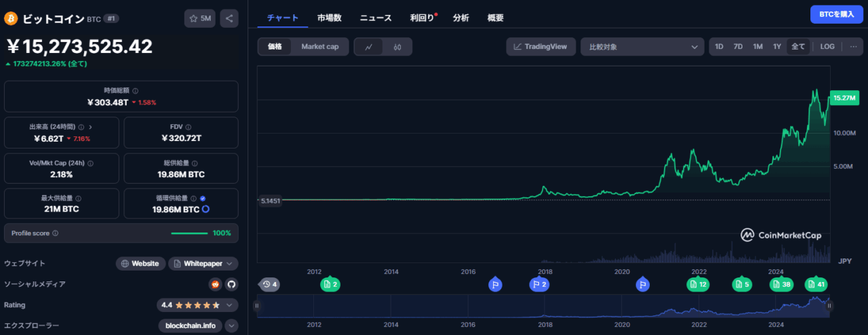
Task: Click the flag marker near 2017
Action: coord(495,284)
